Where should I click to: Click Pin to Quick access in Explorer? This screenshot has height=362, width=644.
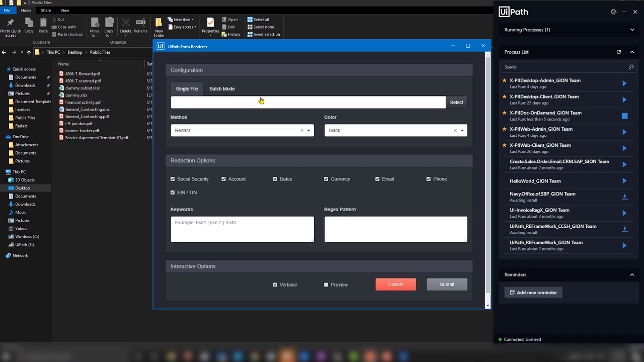tap(11, 28)
